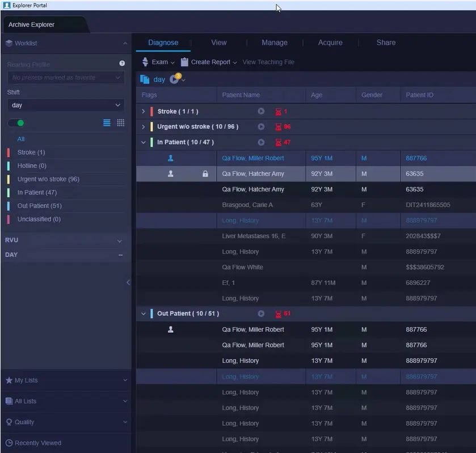Click the Urgent w/o stroke hourglass 96 icon
The image size is (476, 453).
click(x=278, y=127)
